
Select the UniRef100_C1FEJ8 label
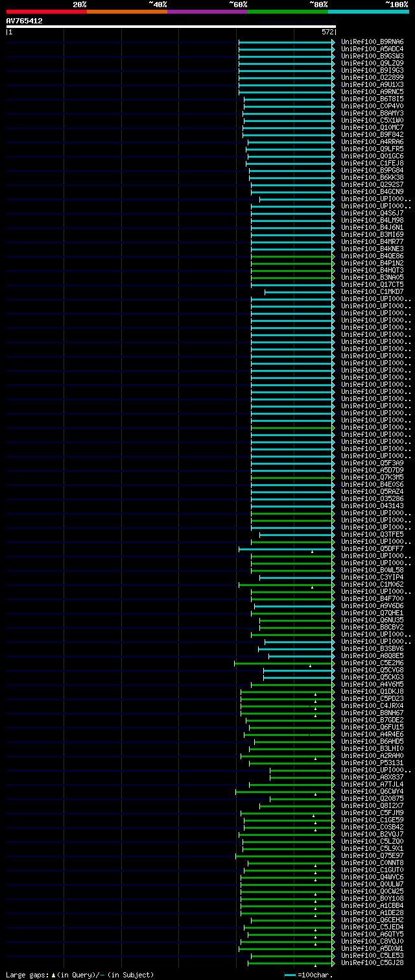372,164
